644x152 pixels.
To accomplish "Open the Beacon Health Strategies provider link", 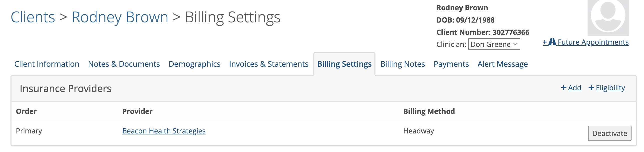I will click(164, 131).
